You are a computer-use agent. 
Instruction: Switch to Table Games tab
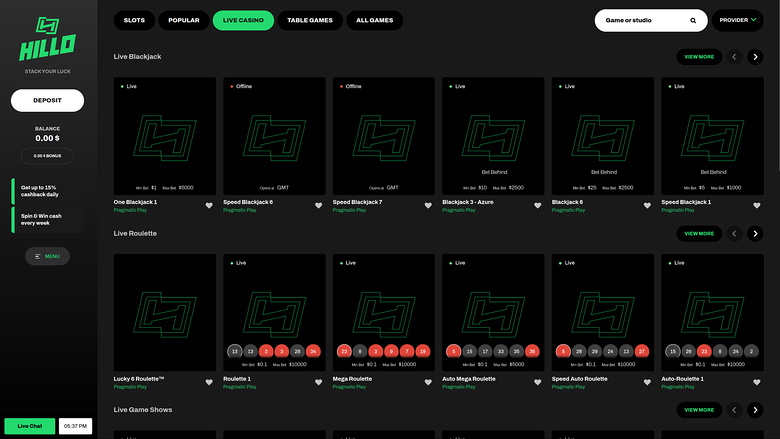coord(309,20)
